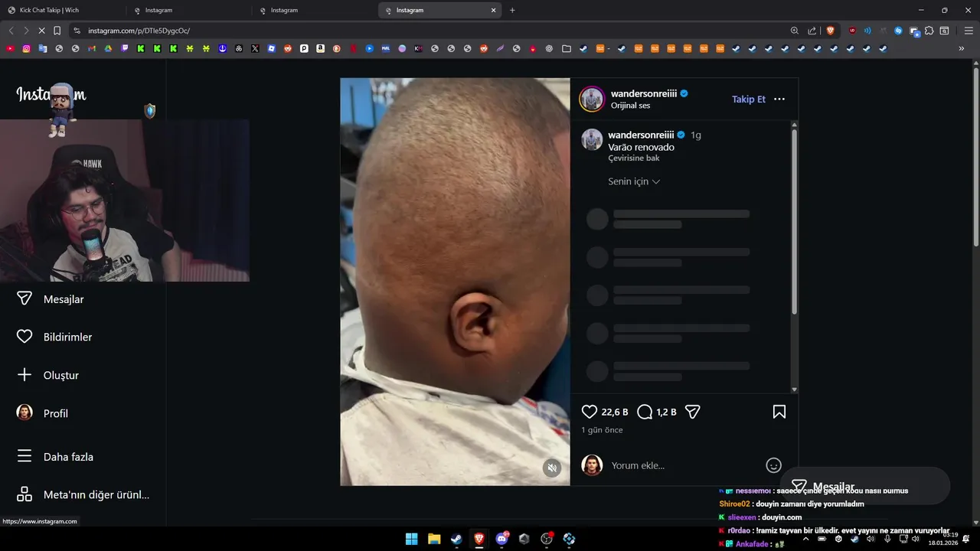Image resolution: width=980 pixels, height=551 pixels.
Task: Open the Windows Start menu
Action: coord(411,539)
